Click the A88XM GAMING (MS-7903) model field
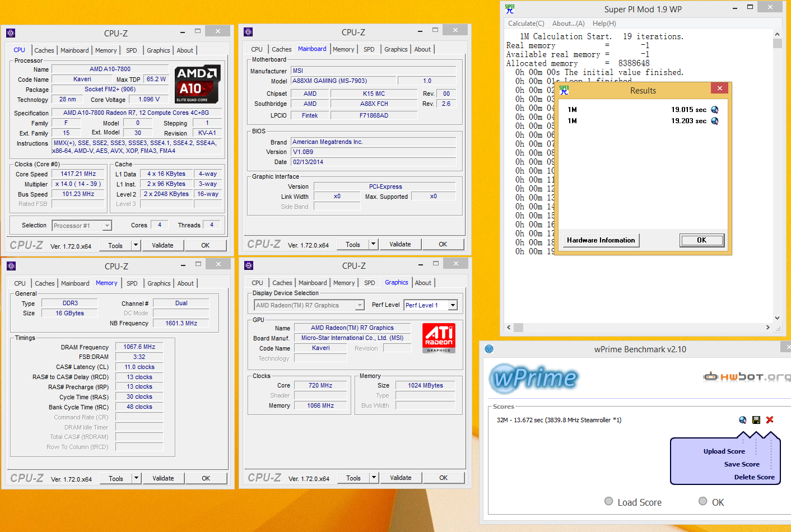Image resolution: width=791 pixels, height=532 pixels. pos(343,81)
